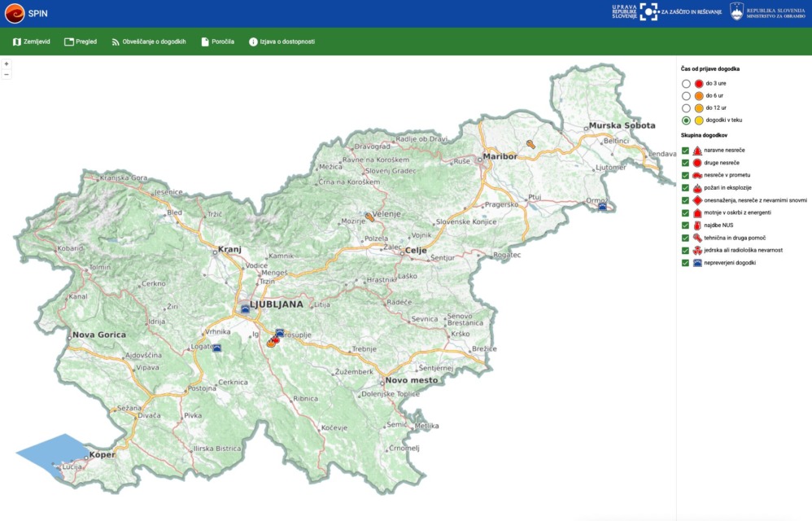Uncheck the najdbe NUS checkbox
Screen dimensions: 812x521
685,225
